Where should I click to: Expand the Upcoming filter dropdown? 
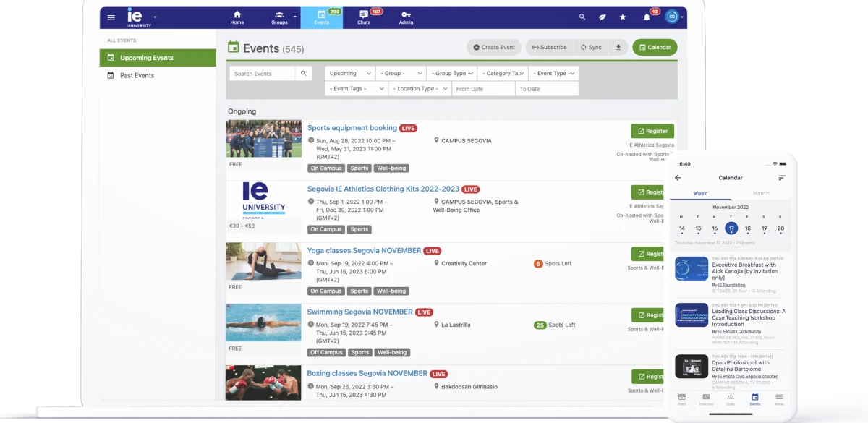(x=350, y=74)
